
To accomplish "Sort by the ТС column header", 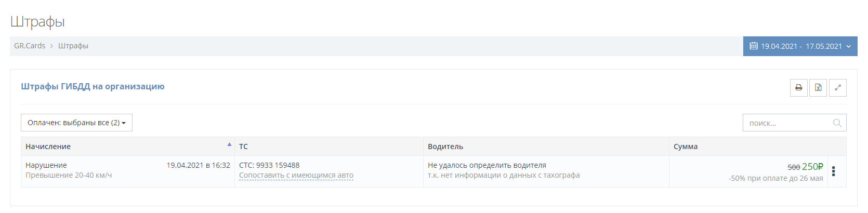I will 243,147.
